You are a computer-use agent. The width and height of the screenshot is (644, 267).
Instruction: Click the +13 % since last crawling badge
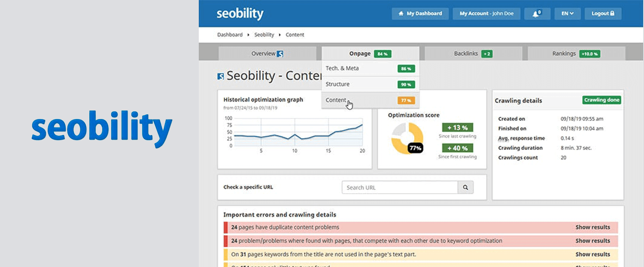pyautogui.click(x=457, y=128)
